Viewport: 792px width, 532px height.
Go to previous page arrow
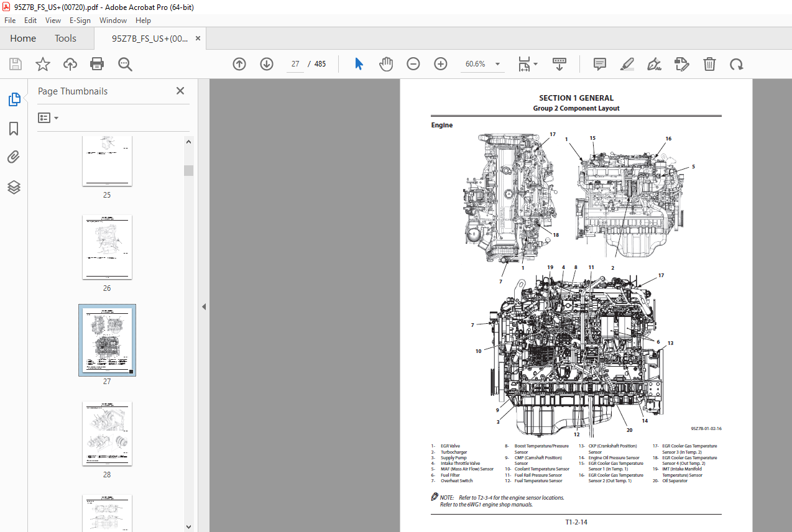pyautogui.click(x=239, y=64)
